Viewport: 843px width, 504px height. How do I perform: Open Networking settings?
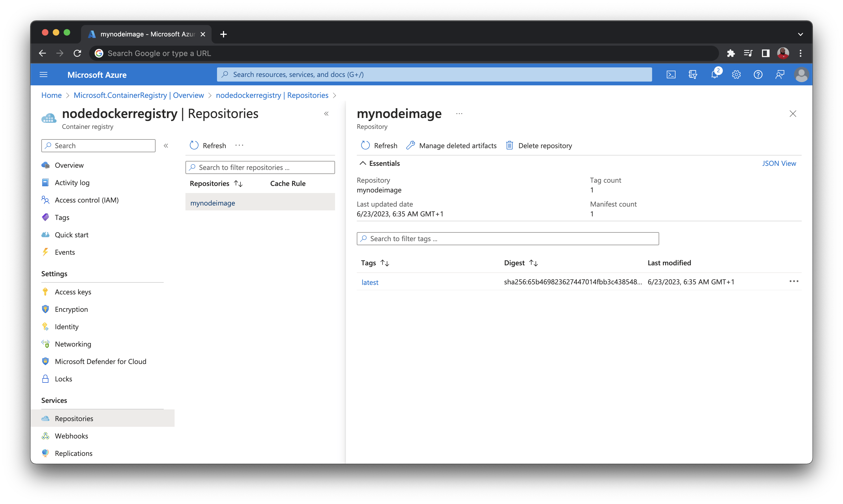(x=73, y=344)
